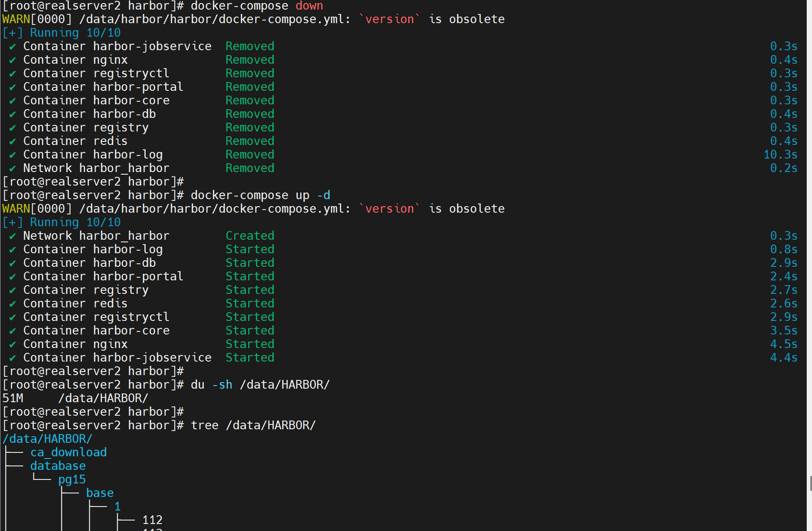Image resolution: width=812 pixels, height=531 pixels.
Task: Click the /data/HARBOR/ root path of tree output
Action: click(48, 439)
